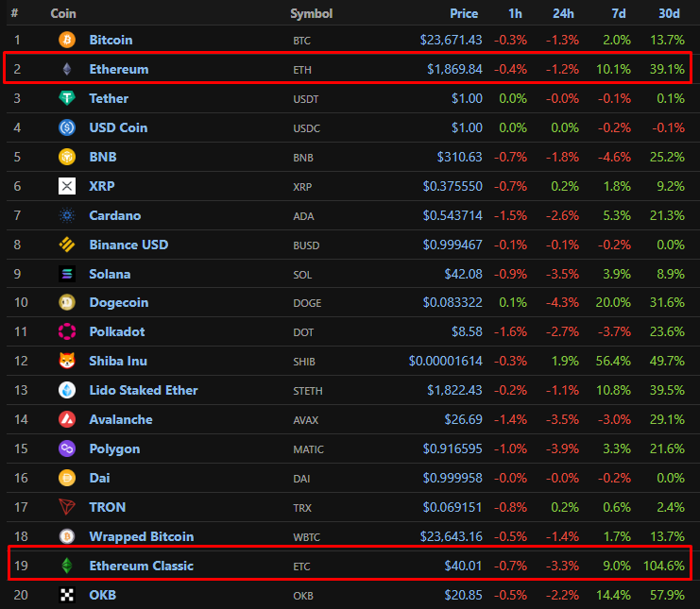Sort by the Coin column header
The width and height of the screenshot is (700, 609).
63,14
